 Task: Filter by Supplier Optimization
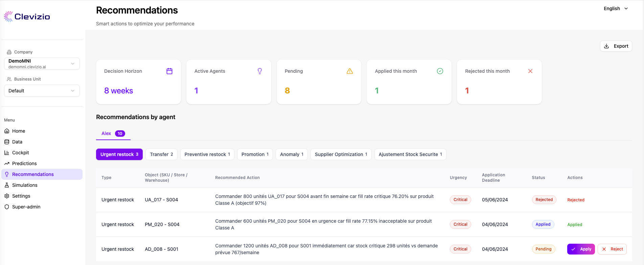pyautogui.click(x=341, y=154)
